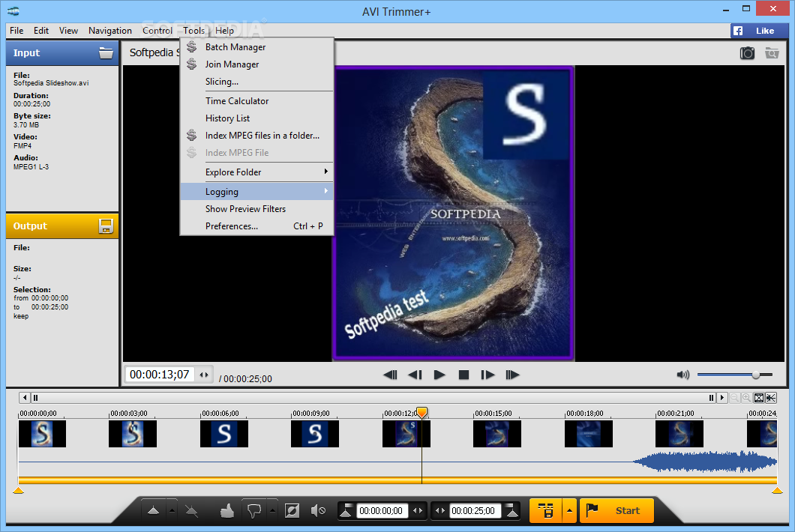Set selection end marker icon
Viewport: 795px width, 532px height.
click(x=512, y=511)
